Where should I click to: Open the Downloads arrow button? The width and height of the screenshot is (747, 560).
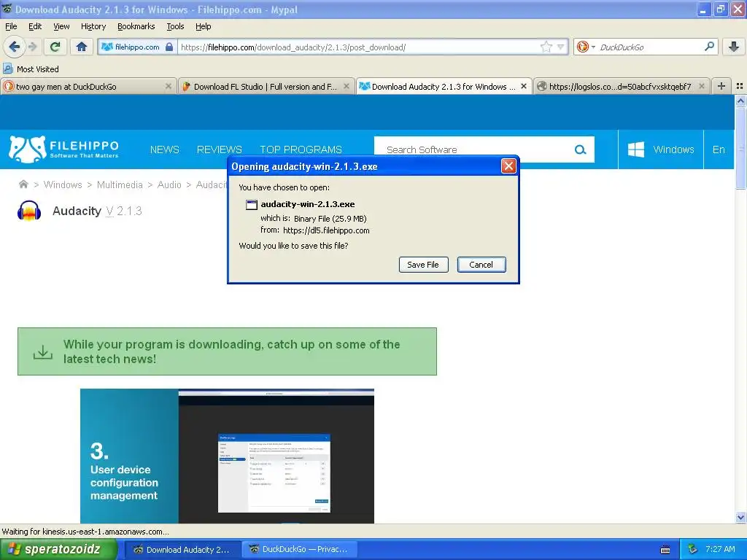click(734, 47)
